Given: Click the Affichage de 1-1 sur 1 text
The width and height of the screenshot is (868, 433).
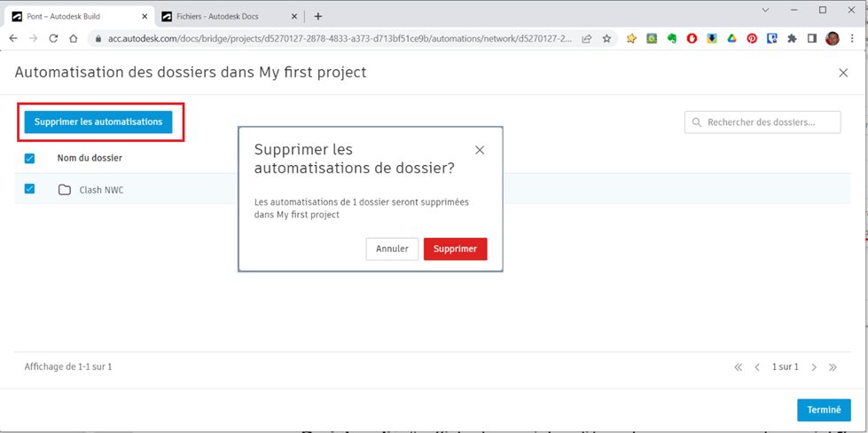Looking at the screenshot, I should 68,366.
